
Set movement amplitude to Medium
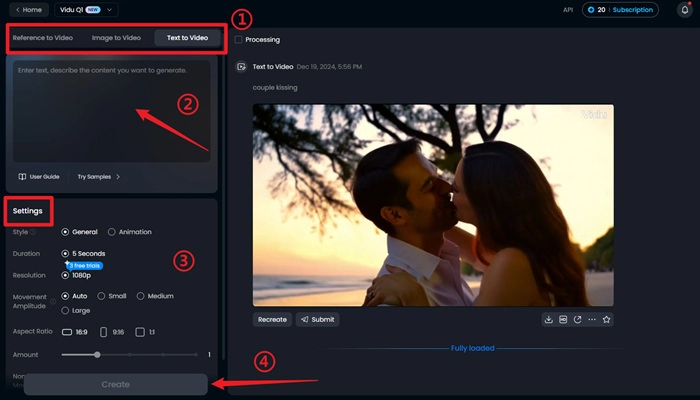(x=141, y=296)
